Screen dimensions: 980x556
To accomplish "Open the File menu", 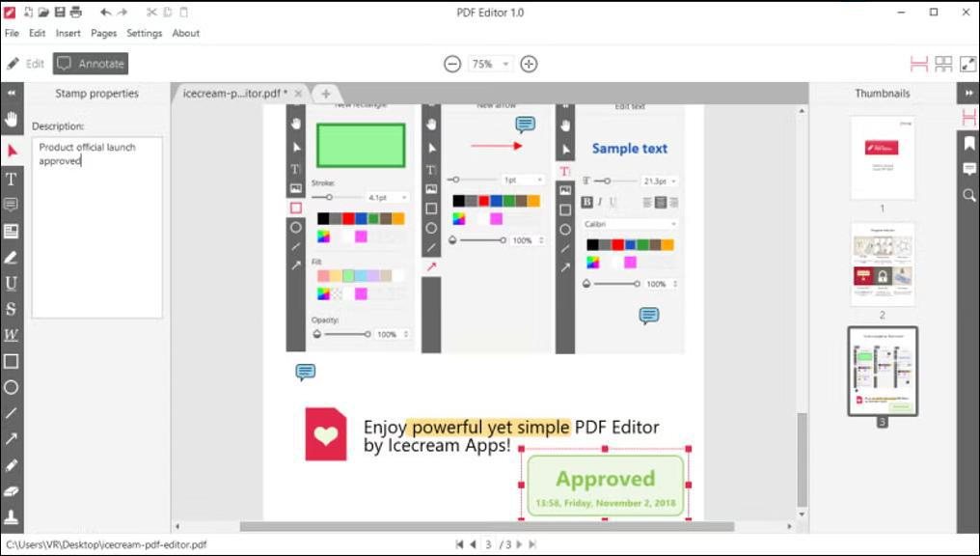I will pyautogui.click(x=12, y=33).
